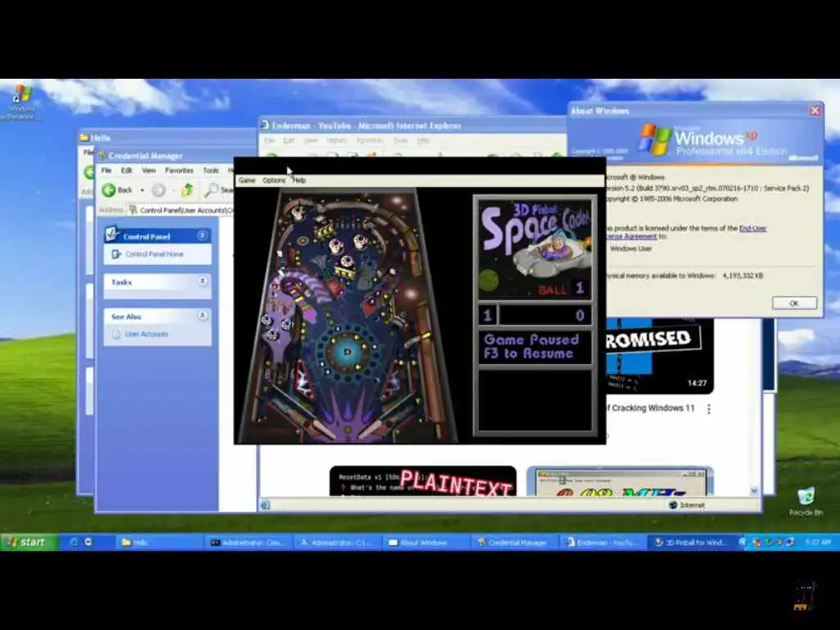Viewport: 840px width, 630px height.
Task: Open the Recycle Bin desktop icon
Action: tap(806, 502)
